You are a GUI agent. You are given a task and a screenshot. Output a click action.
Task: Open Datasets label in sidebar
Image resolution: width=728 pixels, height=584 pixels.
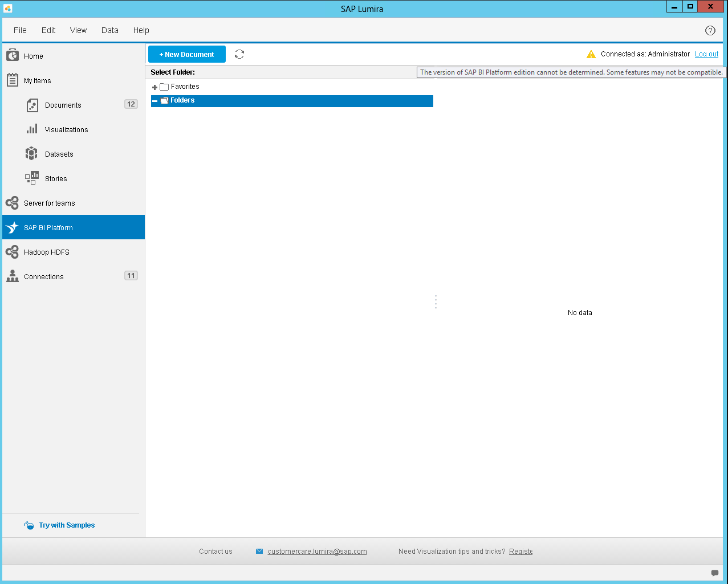(59, 154)
